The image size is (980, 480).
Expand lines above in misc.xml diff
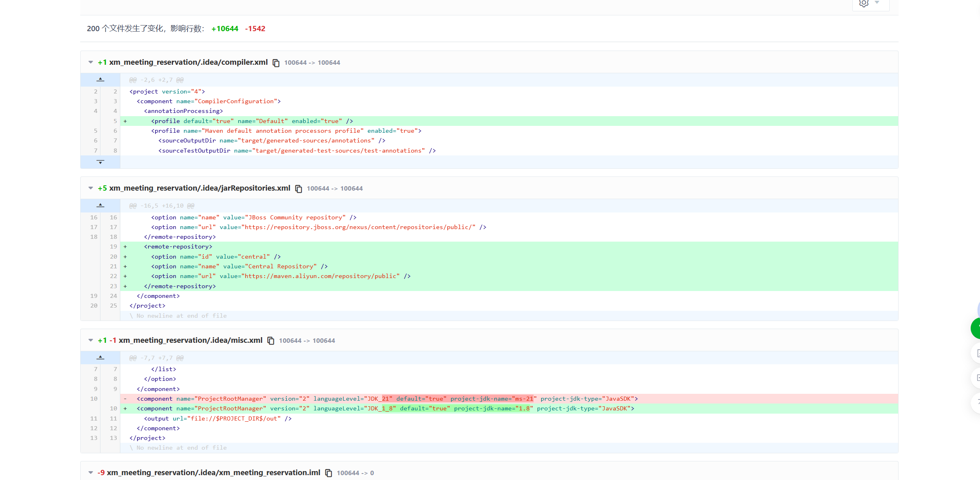pyautogui.click(x=100, y=358)
